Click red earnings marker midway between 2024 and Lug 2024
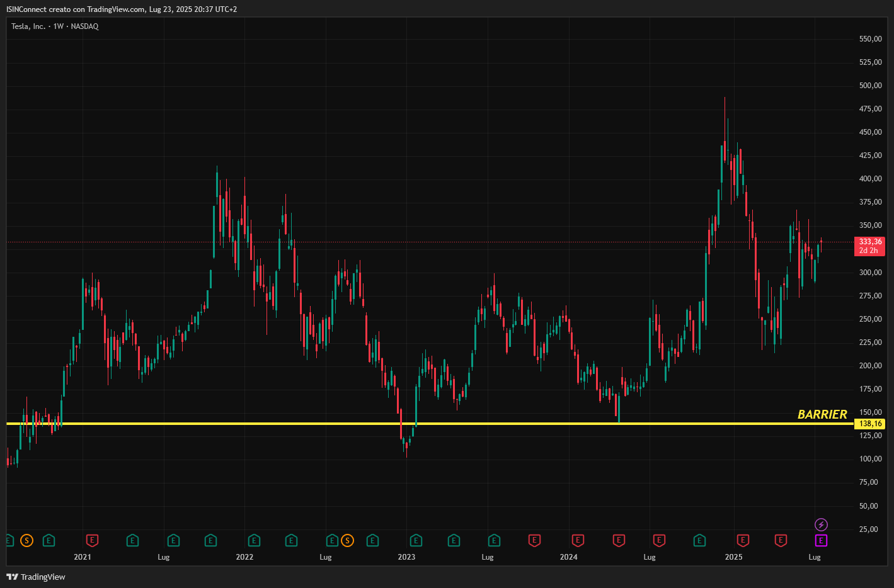894x588 pixels. coord(619,540)
